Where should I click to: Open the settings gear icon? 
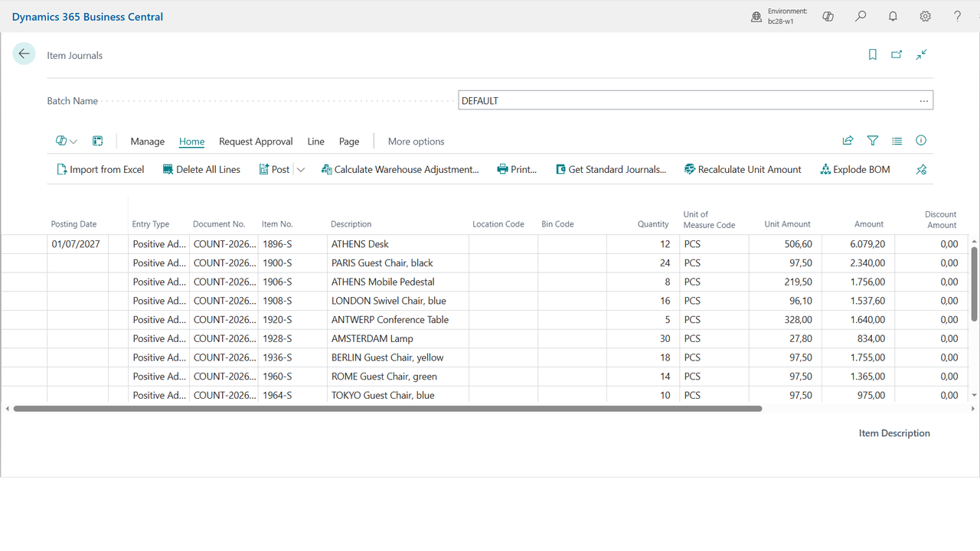(925, 16)
